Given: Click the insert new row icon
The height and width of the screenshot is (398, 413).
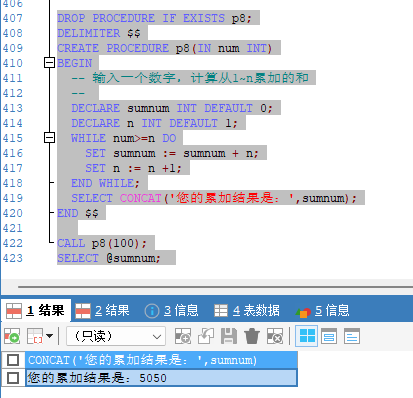Looking at the screenshot, I should pos(183,336).
